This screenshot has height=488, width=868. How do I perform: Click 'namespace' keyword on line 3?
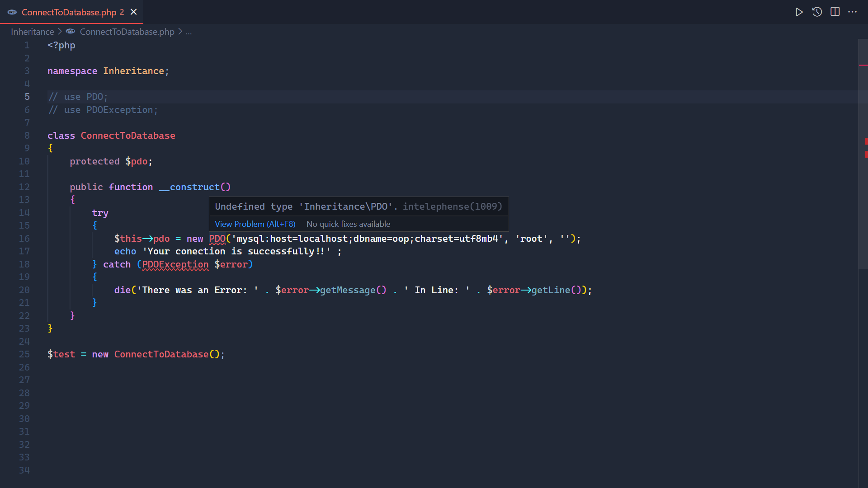(72, 71)
